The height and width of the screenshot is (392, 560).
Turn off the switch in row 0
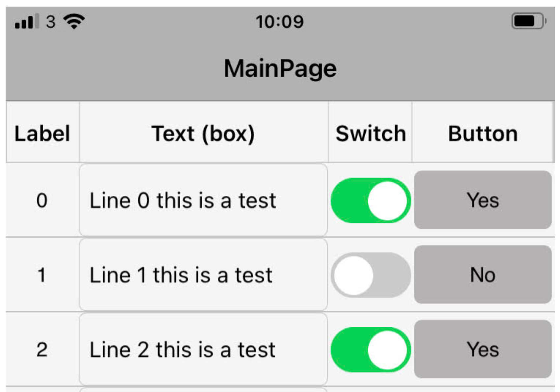coord(371,200)
